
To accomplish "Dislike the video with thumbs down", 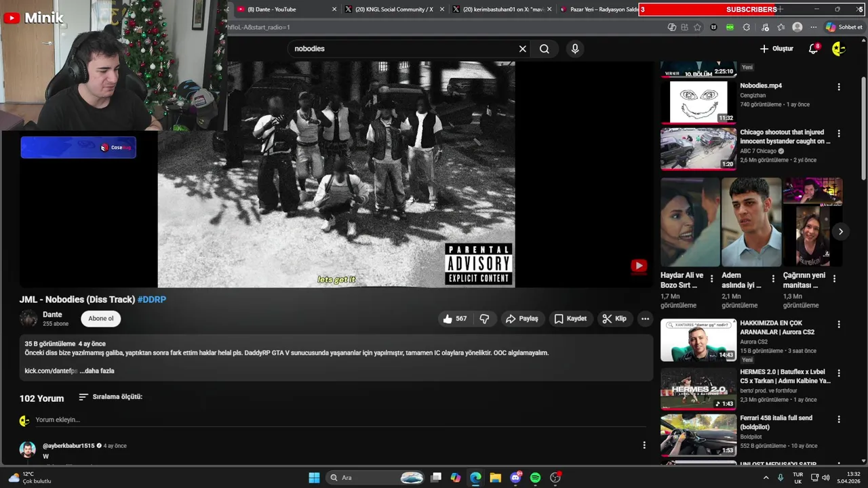I will (x=484, y=319).
